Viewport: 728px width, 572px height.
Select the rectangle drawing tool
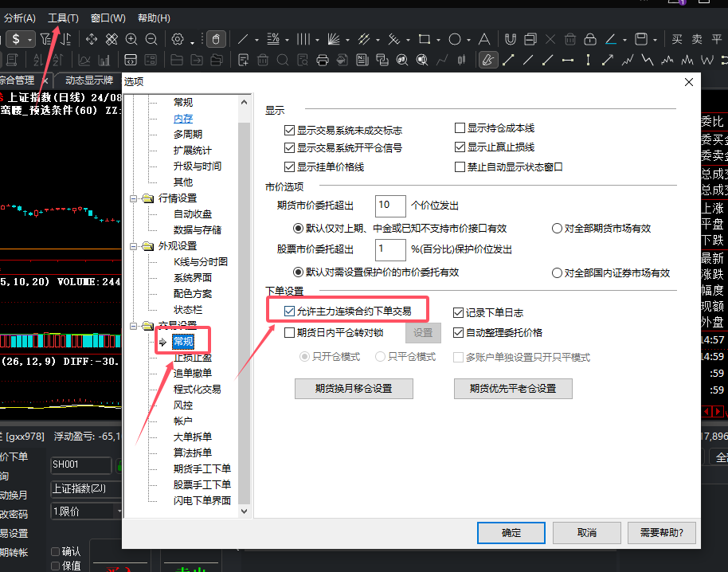425,40
